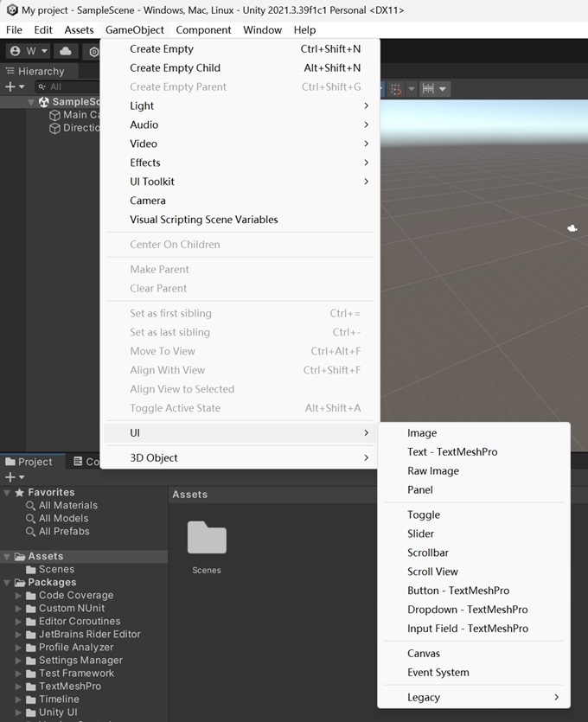The width and height of the screenshot is (588, 722).
Task: Collapse the Assets tree arrow
Action: (x=7, y=557)
